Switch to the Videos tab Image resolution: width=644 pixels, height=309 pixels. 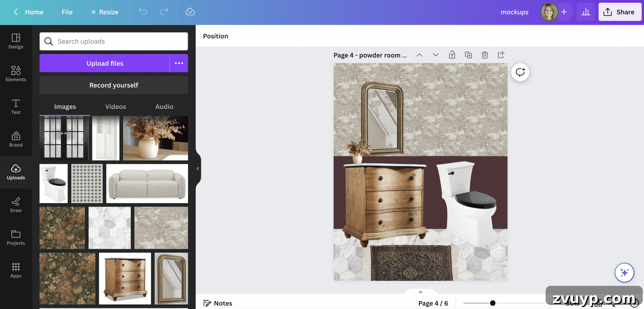tap(115, 107)
